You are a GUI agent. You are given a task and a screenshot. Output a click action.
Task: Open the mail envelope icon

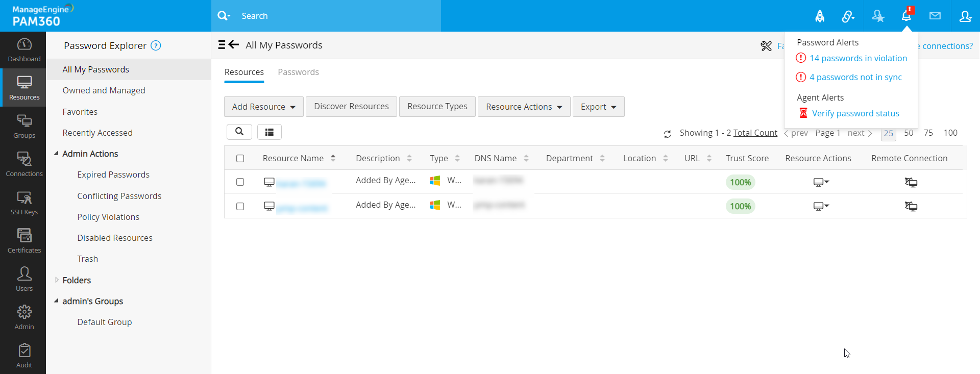pyautogui.click(x=935, y=16)
